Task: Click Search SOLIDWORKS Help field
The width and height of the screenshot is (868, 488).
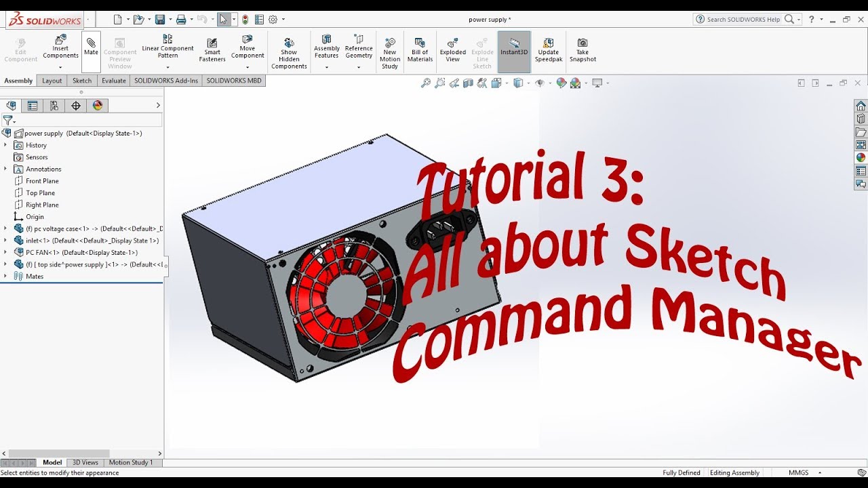Action: [x=743, y=20]
